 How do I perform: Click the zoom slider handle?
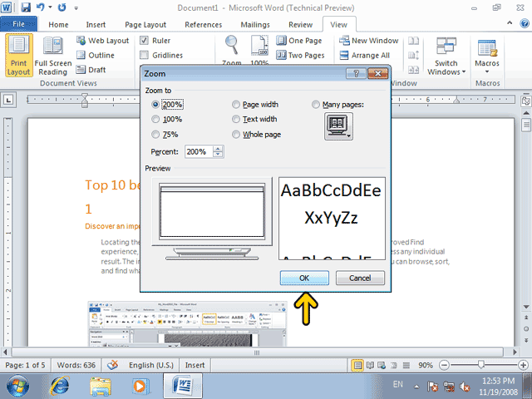coord(480,365)
